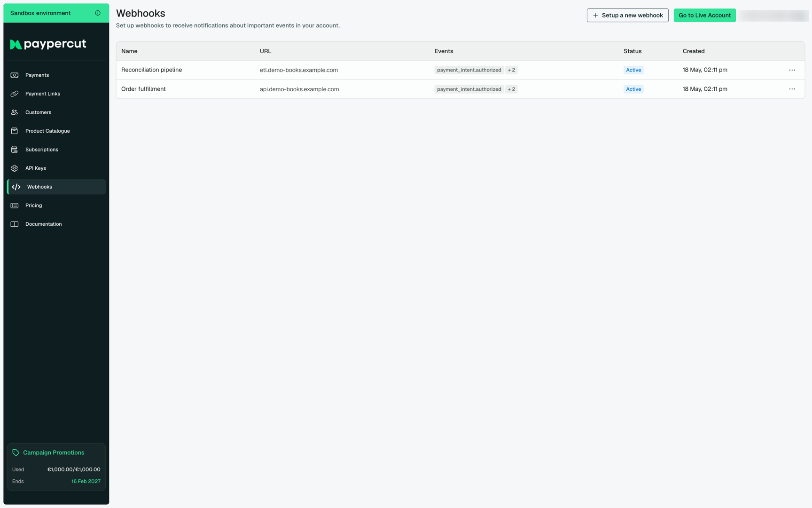
Task: Click Order fulfillment webhook name
Action: [x=143, y=89]
